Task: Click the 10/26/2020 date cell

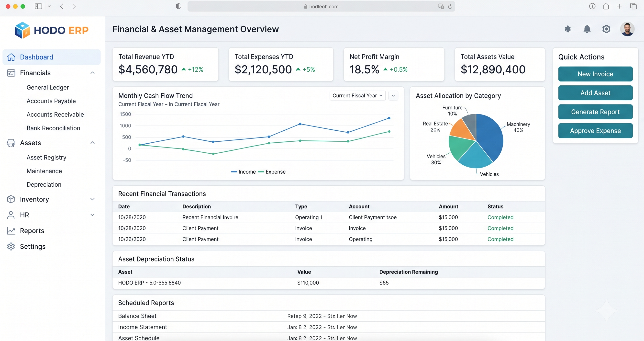Action: click(132, 239)
